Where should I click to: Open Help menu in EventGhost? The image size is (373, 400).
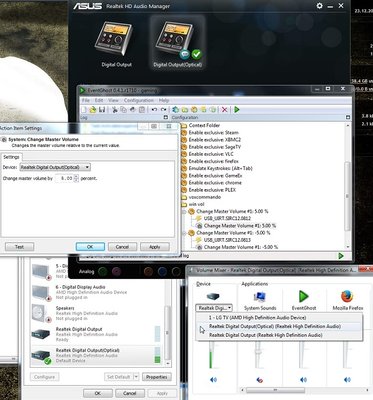point(164,100)
